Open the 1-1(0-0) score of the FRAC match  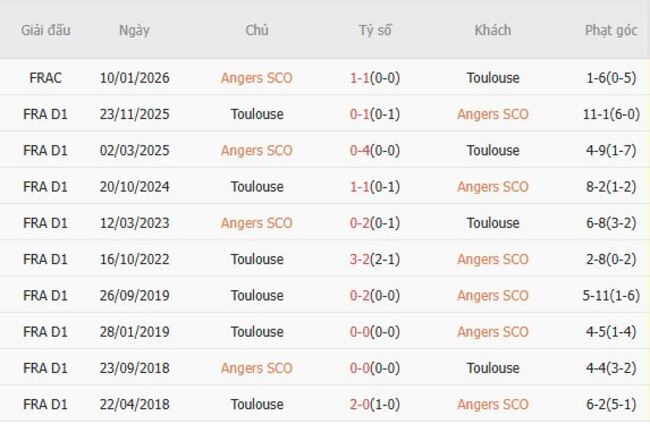pos(375,78)
